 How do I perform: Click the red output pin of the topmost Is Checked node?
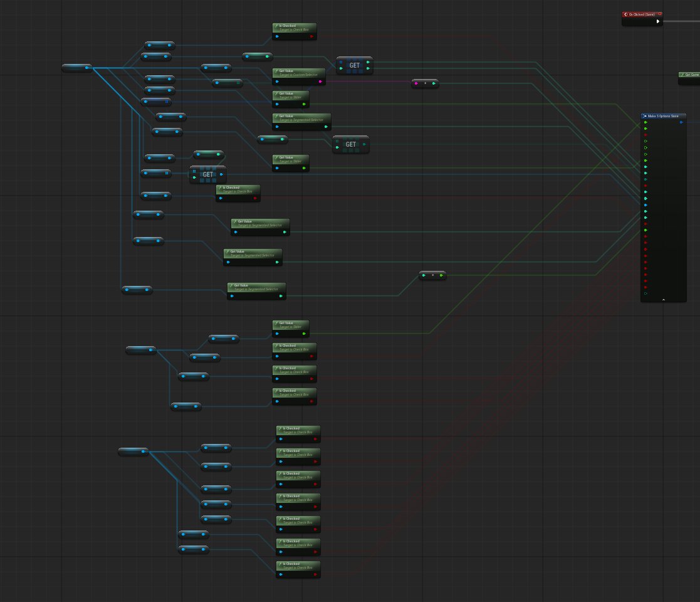point(311,36)
